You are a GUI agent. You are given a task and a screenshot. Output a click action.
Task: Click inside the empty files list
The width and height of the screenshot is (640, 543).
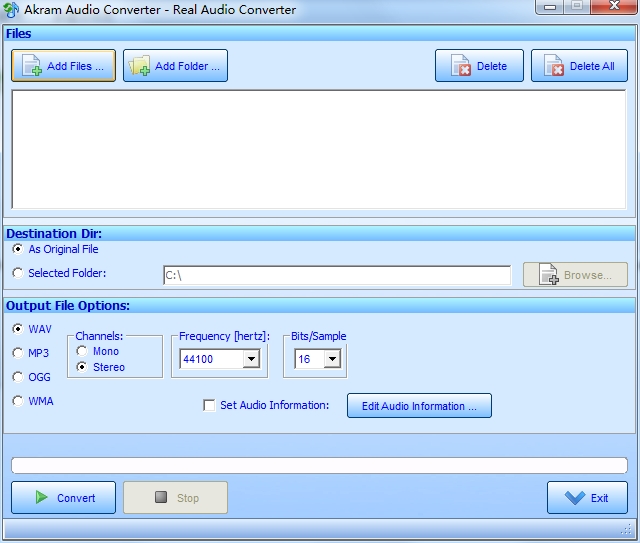(319, 149)
